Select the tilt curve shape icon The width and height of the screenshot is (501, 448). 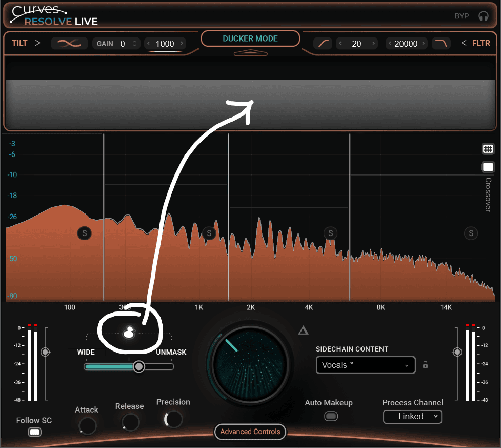pos(69,44)
